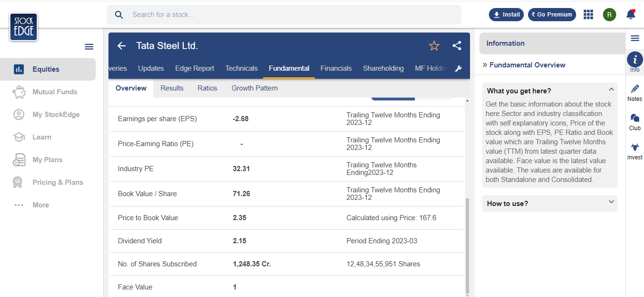Image resolution: width=644 pixels, height=297 pixels.
Task: Go back using the arrow beside Tata Steel
Action: (122, 46)
